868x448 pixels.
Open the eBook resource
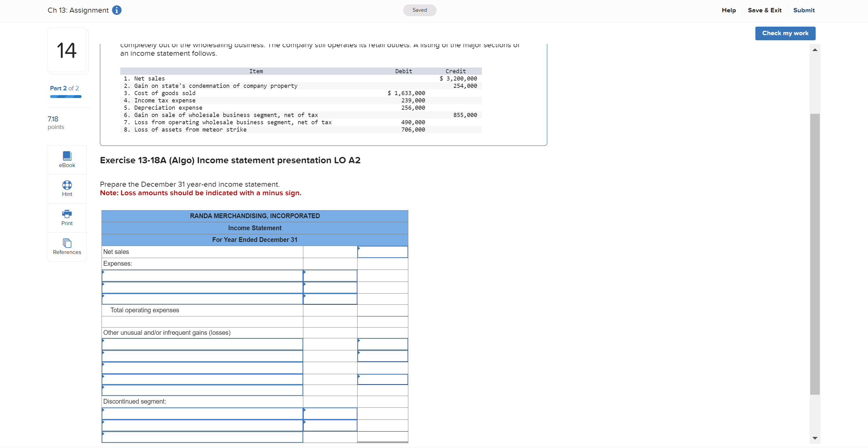[x=67, y=159]
